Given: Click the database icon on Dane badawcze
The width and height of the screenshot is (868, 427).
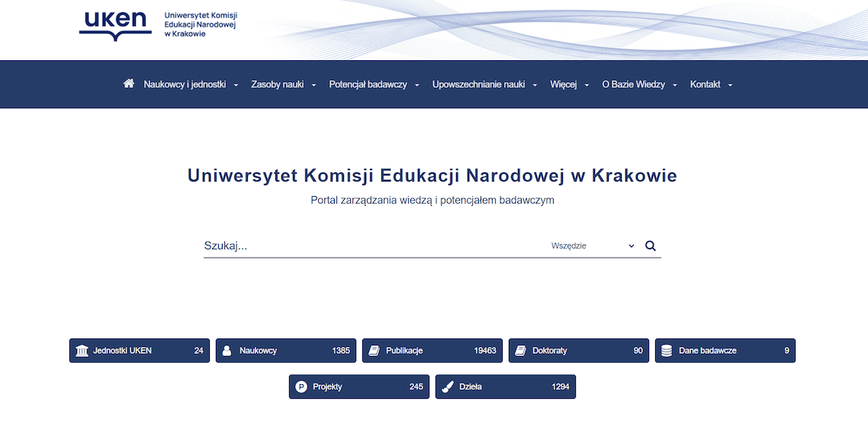Looking at the screenshot, I should coord(667,351).
